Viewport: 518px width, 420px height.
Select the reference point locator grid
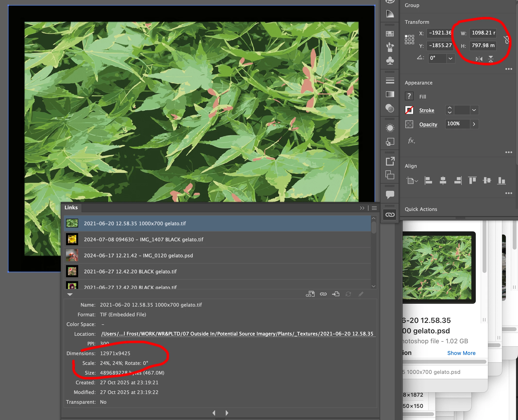coord(409,39)
